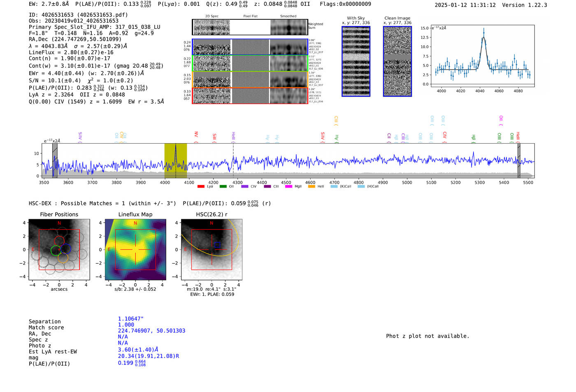Click the blue fiber circle in Fiber Positions
The image size is (576, 392).
click(x=66, y=249)
